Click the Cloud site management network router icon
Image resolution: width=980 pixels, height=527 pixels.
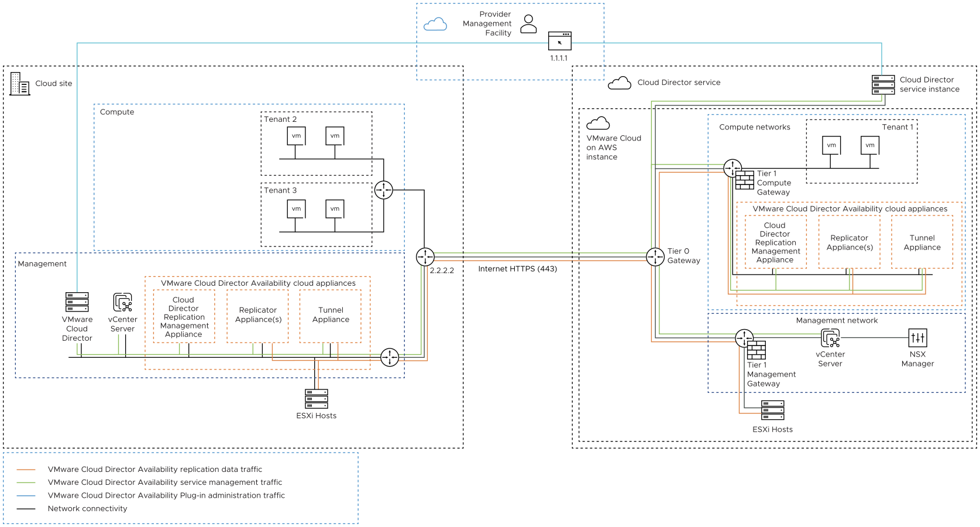point(390,357)
